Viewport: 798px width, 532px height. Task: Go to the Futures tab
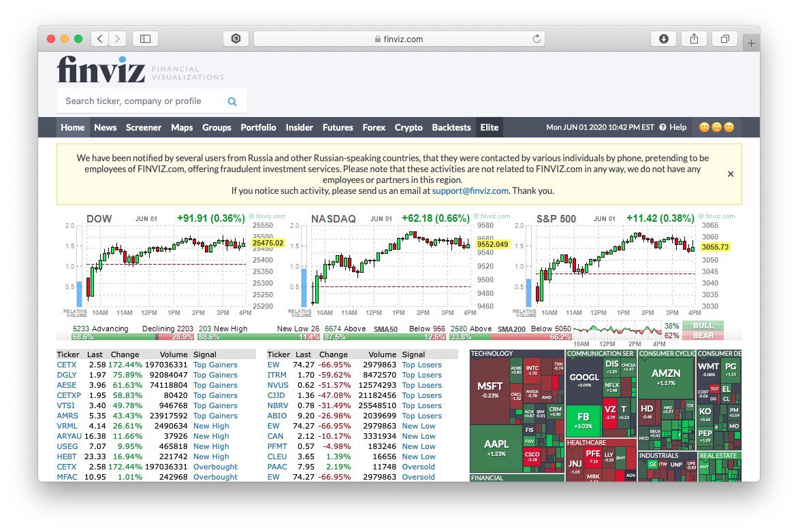coord(338,127)
